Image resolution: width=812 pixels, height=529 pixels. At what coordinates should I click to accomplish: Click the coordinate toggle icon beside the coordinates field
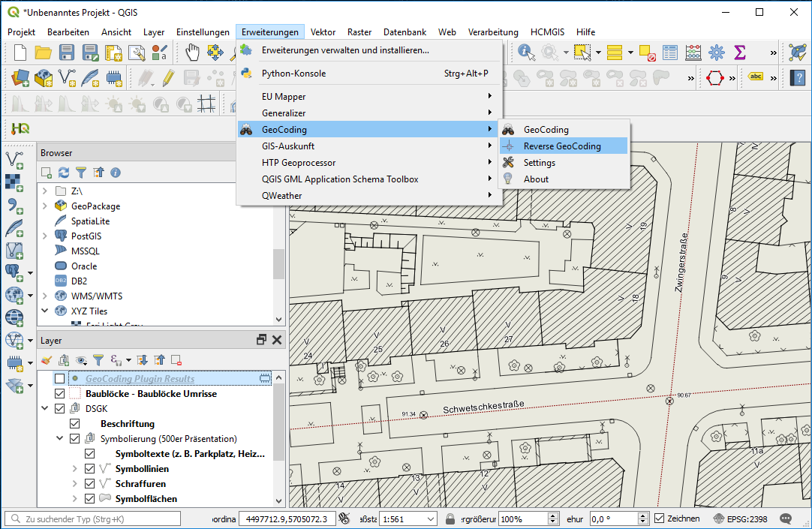344,518
